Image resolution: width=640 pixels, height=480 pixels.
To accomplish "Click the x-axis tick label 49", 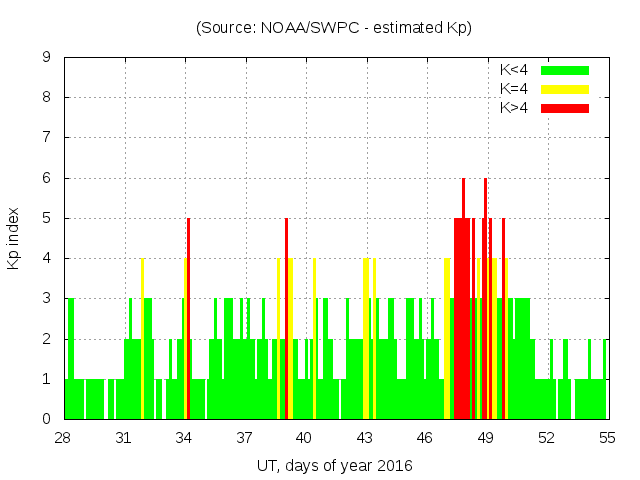I will pyautogui.click(x=486, y=438).
